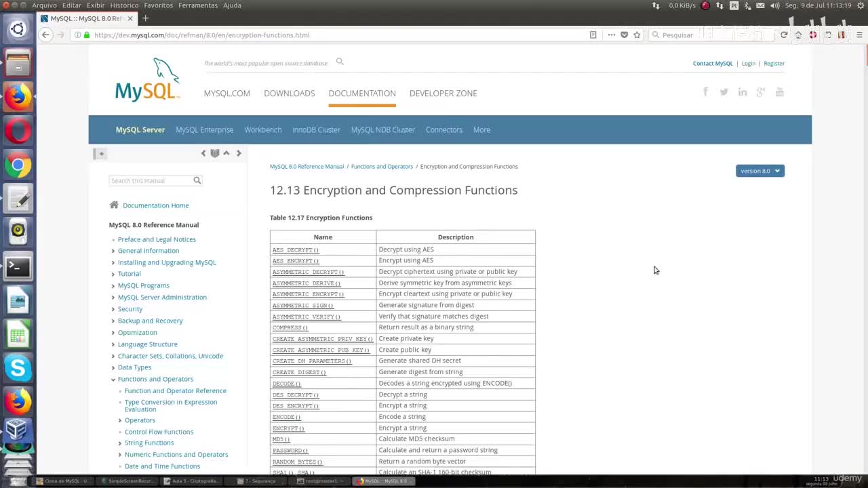Click the MySQL dolphin logo
The height and width of the screenshot is (488, 868).
click(148, 79)
